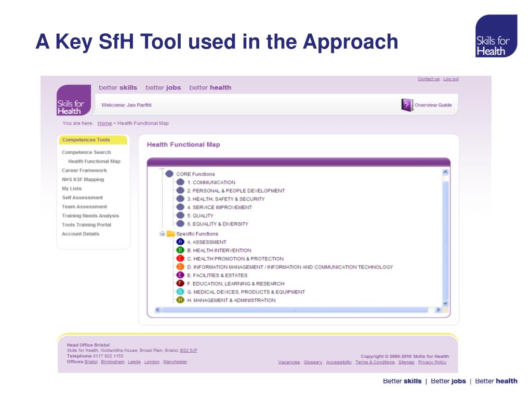Click the purple E icon for Facilities & Estates
532x399 pixels.
click(180, 275)
